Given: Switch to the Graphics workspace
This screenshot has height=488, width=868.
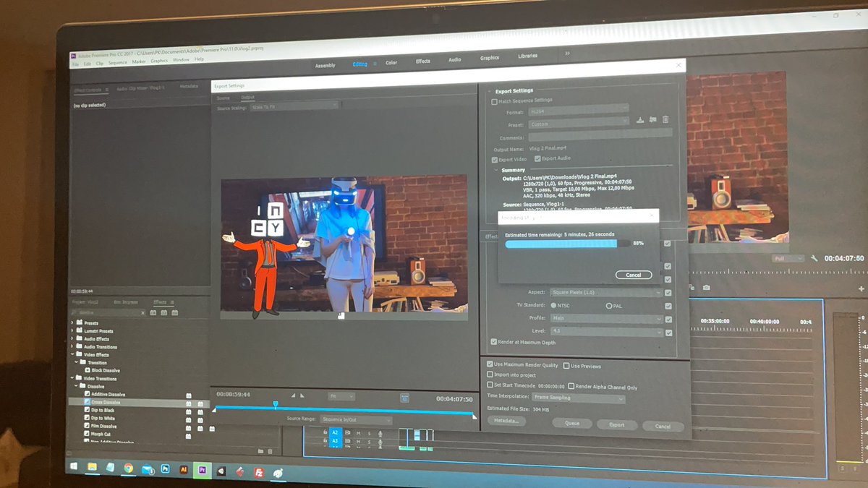Looking at the screenshot, I should click(490, 58).
